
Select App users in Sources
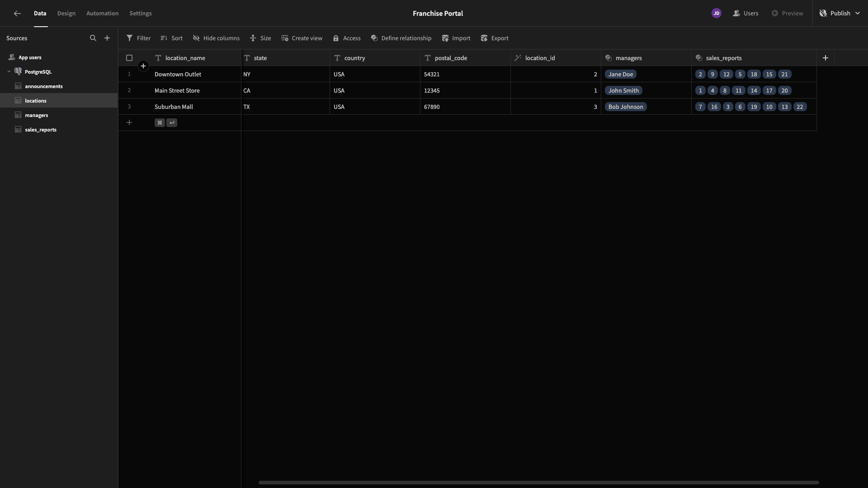pyautogui.click(x=59, y=57)
